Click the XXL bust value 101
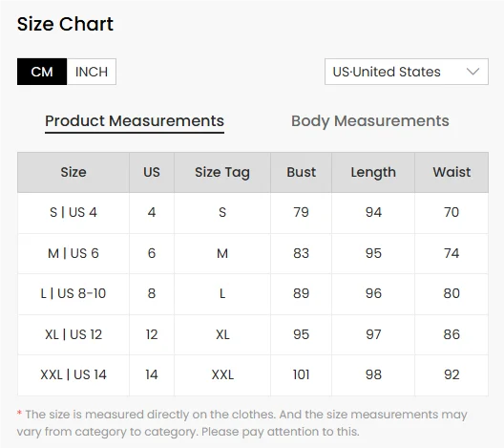The width and height of the screenshot is (504, 448). [x=302, y=375]
